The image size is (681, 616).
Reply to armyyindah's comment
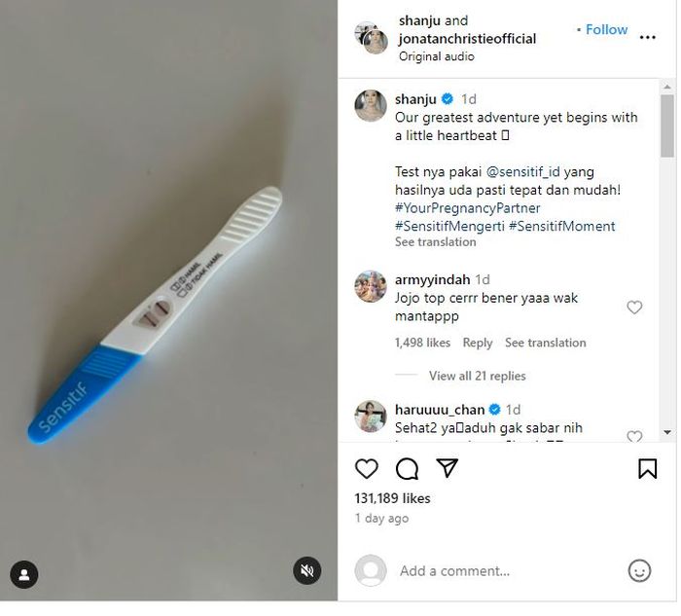coord(478,343)
